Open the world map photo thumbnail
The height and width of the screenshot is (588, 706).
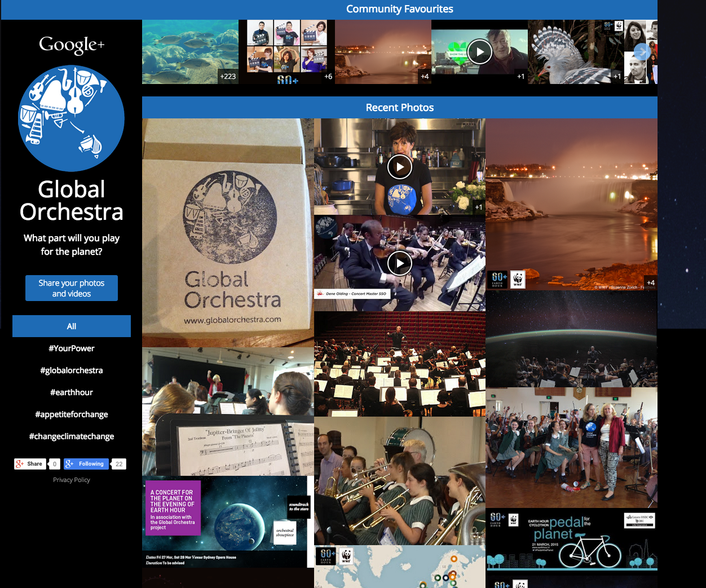pos(400,567)
